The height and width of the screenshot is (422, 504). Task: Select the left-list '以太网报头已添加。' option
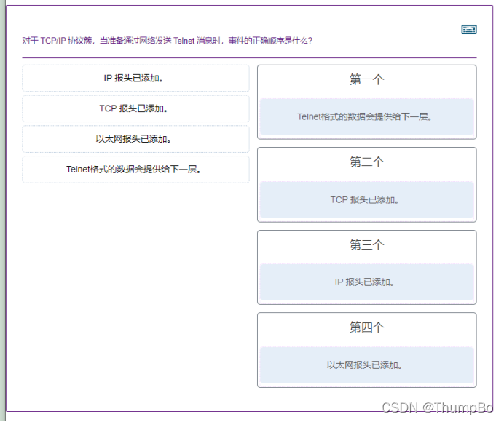point(135,139)
